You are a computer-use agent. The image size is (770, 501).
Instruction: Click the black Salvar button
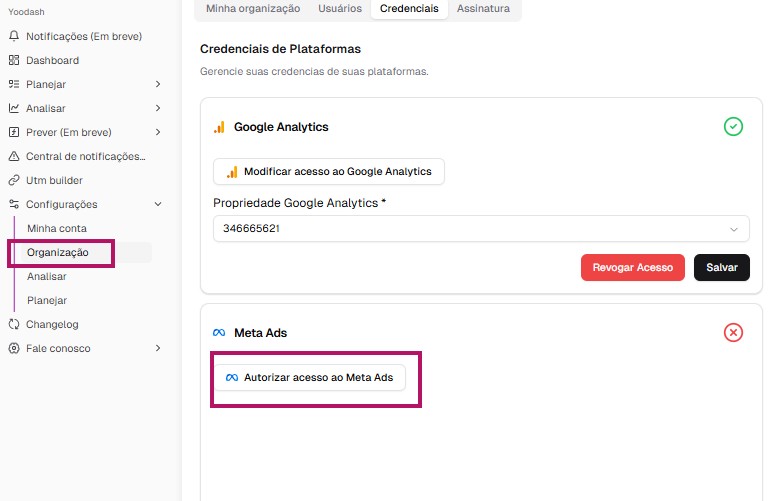click(x=722, y=268)
